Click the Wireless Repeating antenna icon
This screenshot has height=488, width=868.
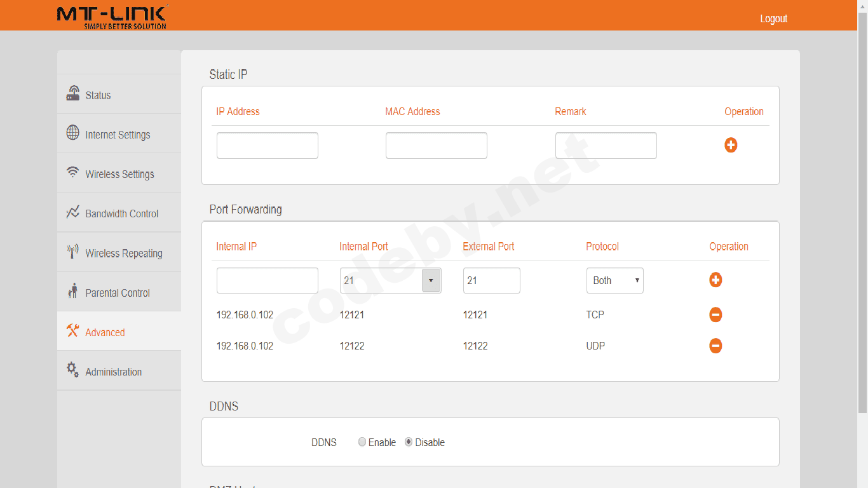pos(73,252)
